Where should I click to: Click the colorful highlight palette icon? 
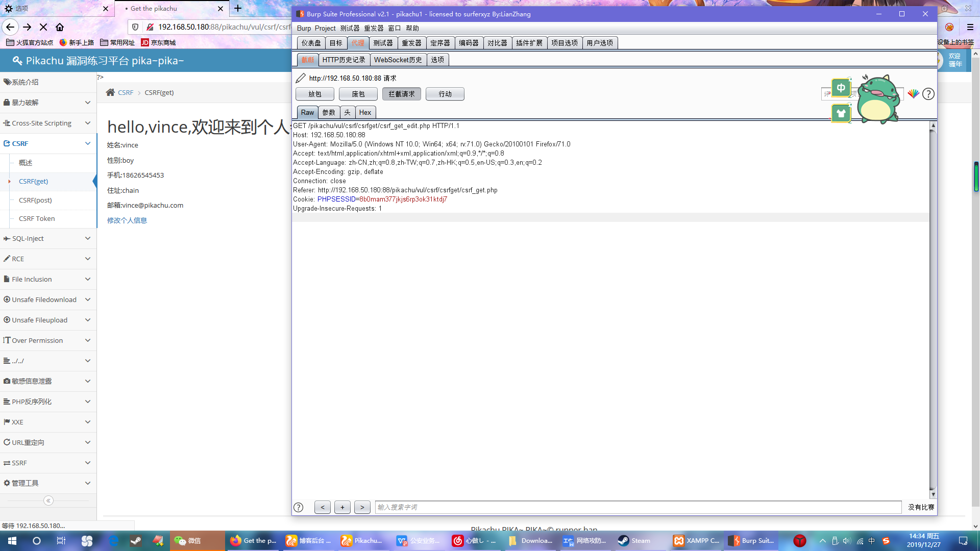click(x=913, y=94)
